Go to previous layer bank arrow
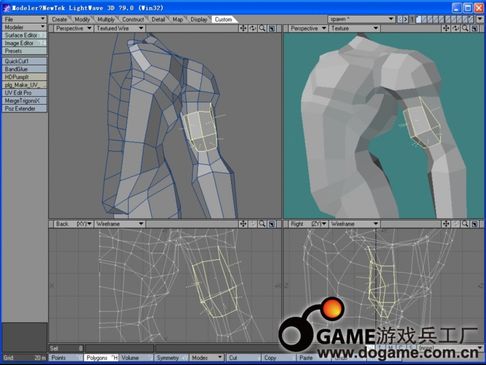 tap(400, 19)
